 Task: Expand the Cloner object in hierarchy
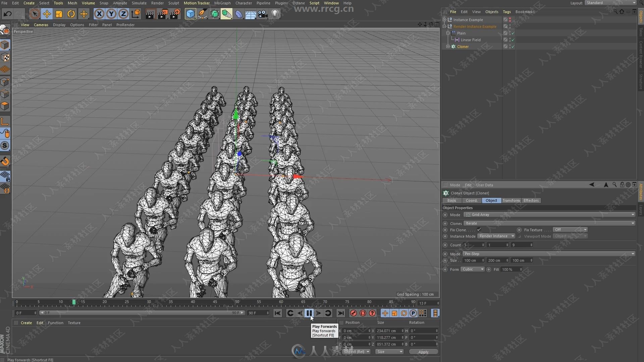coord(448,46)
